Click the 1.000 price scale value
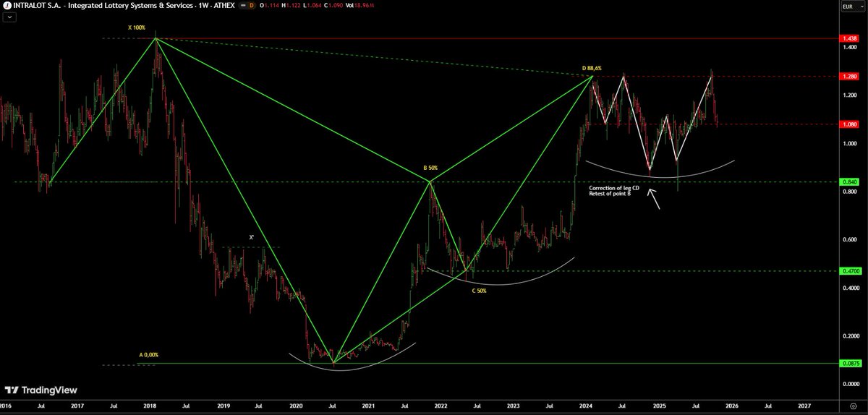868x415 pixels. [848, 142]
